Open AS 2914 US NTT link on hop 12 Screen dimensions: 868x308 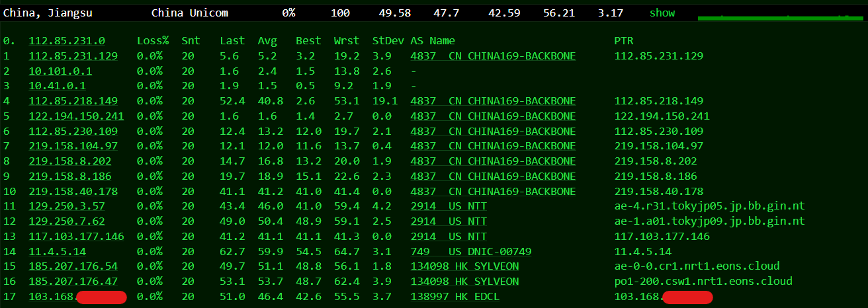449,221
